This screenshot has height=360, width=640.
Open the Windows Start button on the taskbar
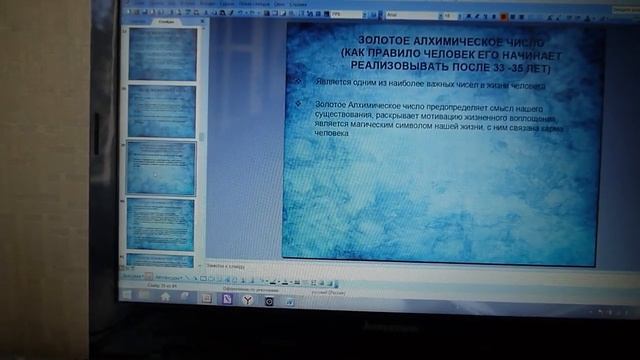127,295
